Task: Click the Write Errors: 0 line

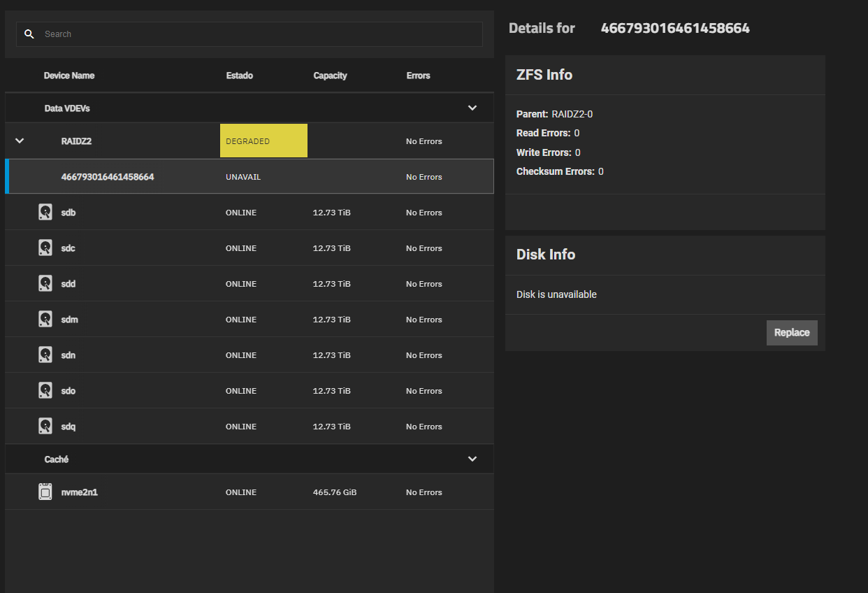Action: pos(549,152)
